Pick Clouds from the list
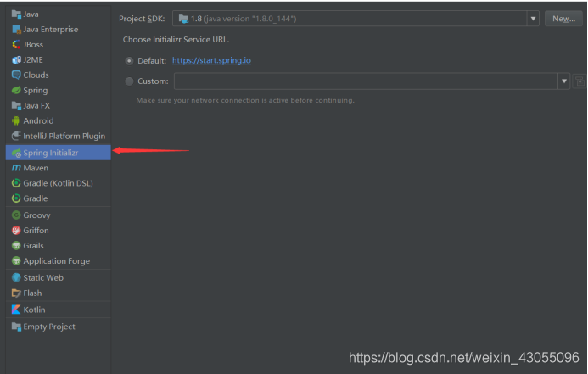The image size is (588, 374). [59, 75]
